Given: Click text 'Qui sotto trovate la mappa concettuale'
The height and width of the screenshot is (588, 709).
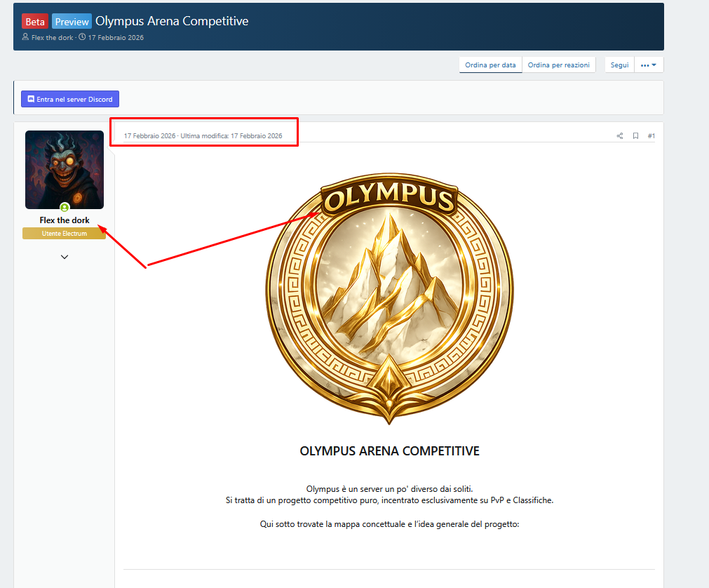Looking at the screenshot, I should (333, 524).
